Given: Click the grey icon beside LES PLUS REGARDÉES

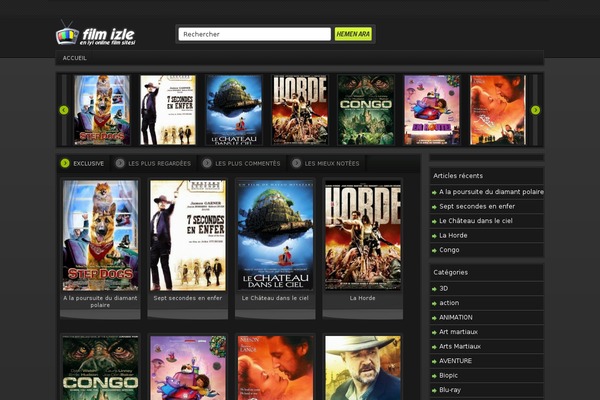Looking at the screenshot, I should coord(120,163).
